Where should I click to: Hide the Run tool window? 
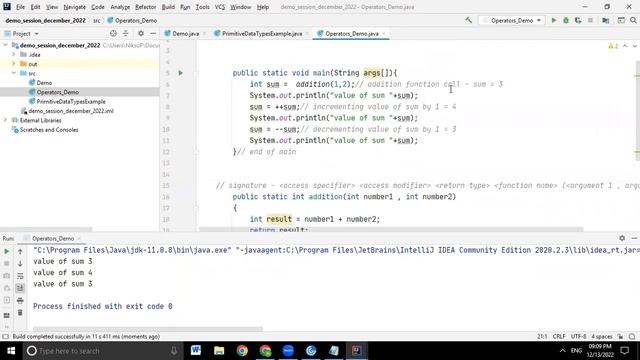[x=634, y=238]
